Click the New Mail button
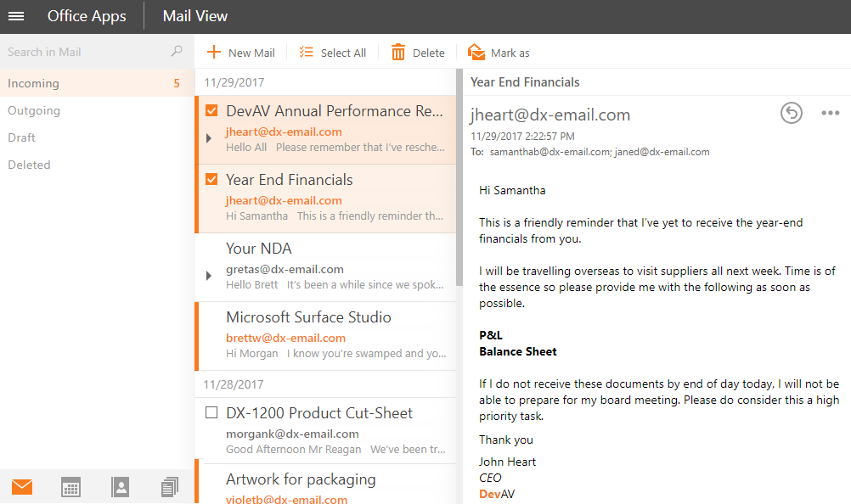 point(241,53)
